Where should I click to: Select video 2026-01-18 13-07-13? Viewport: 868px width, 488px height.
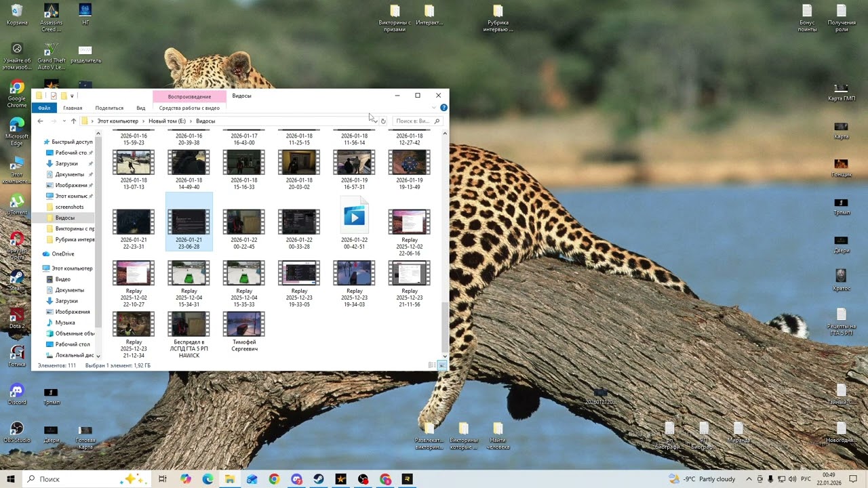coord(134,170)
